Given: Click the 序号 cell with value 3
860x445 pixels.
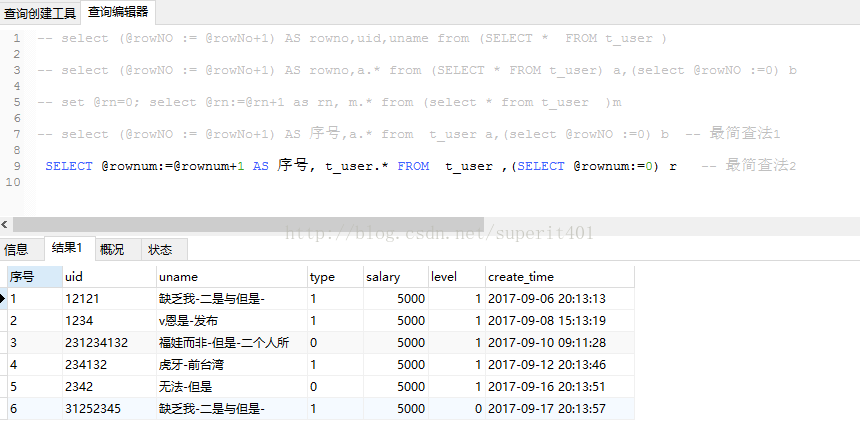Looking at the screenshot, I should tap(35, 342).
